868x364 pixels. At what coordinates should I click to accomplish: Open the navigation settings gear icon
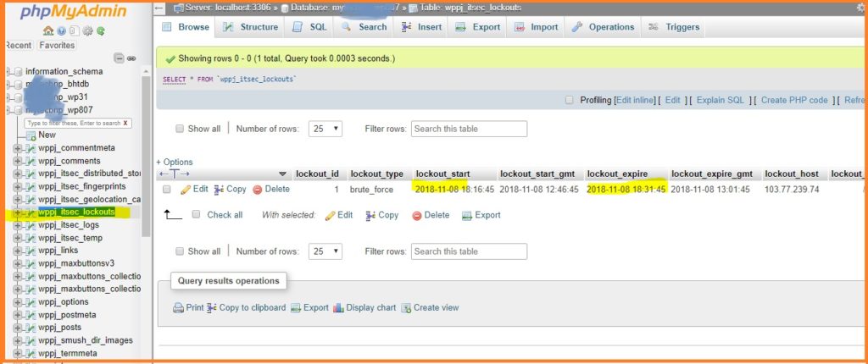[87, 31]
